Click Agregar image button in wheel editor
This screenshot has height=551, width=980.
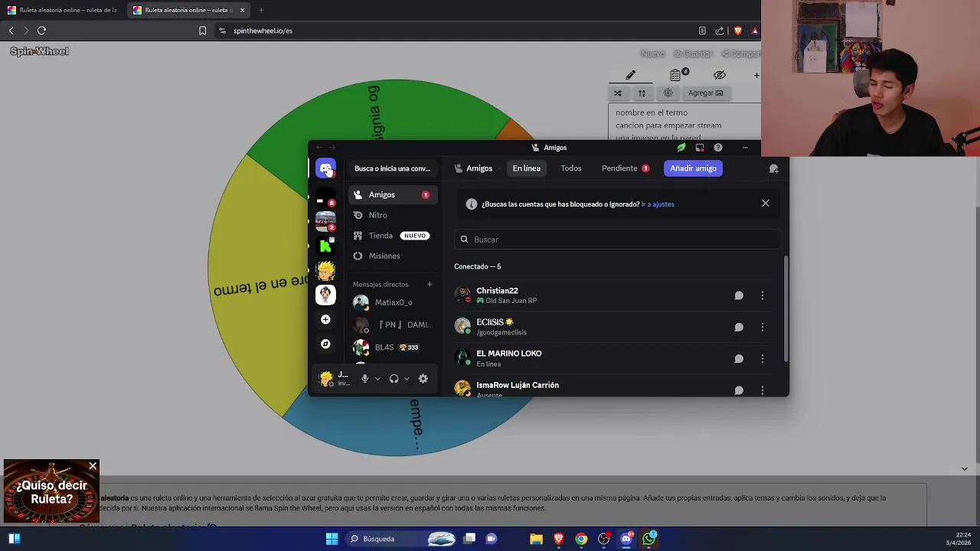pyautogui.click(x=705, y=93)
